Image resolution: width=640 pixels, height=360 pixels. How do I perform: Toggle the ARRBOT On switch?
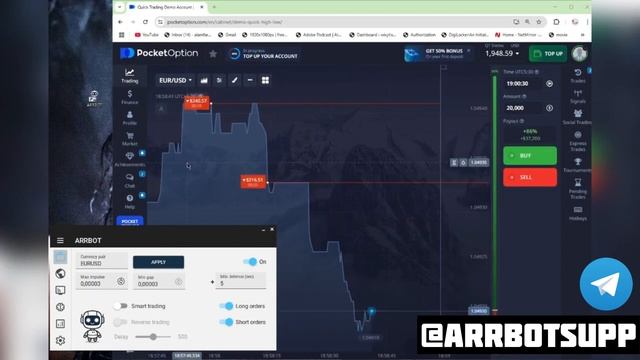click(250, 262)
